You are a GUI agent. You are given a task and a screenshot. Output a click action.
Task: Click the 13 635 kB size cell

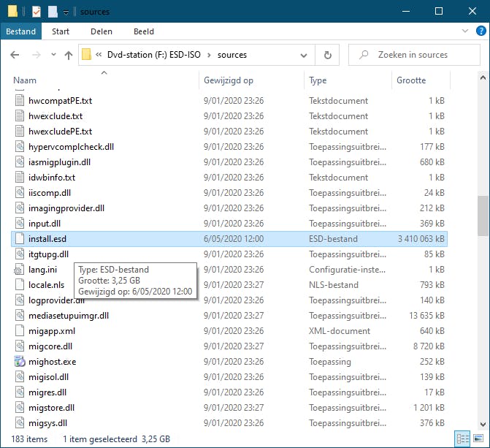tap(426, 315)
